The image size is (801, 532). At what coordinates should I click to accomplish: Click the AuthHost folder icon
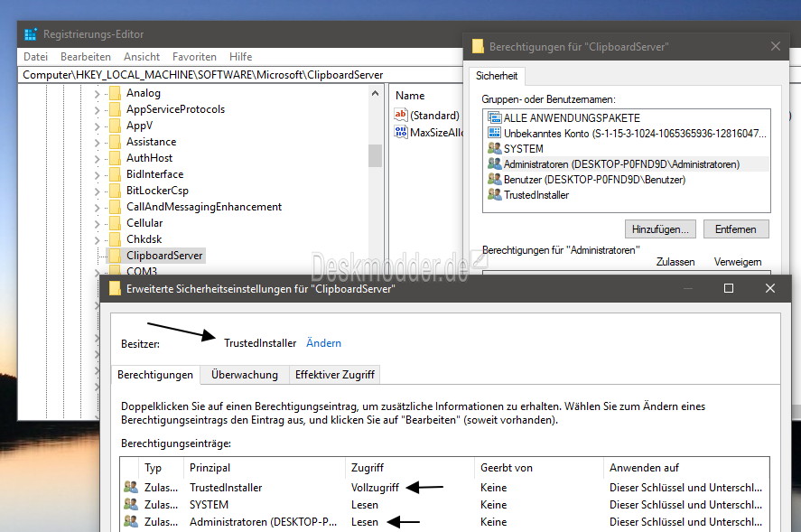click(116, 158)
